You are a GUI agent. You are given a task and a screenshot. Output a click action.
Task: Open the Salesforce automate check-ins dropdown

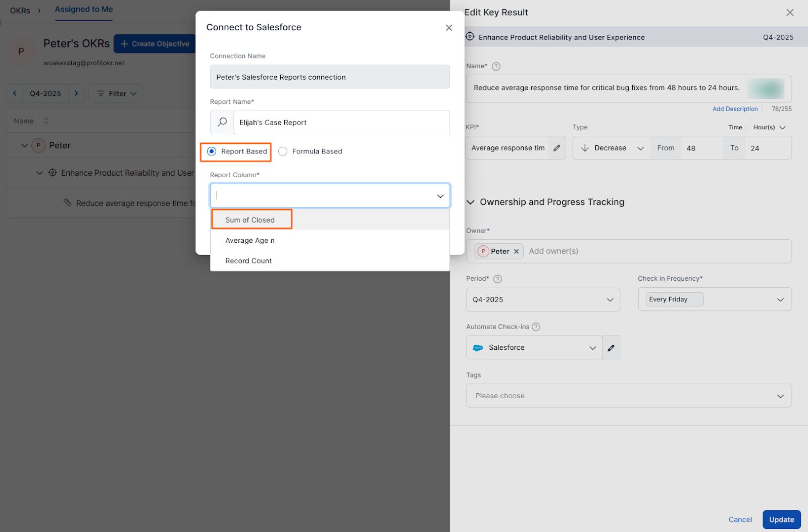pyautogui.click(x=534, y=348)
